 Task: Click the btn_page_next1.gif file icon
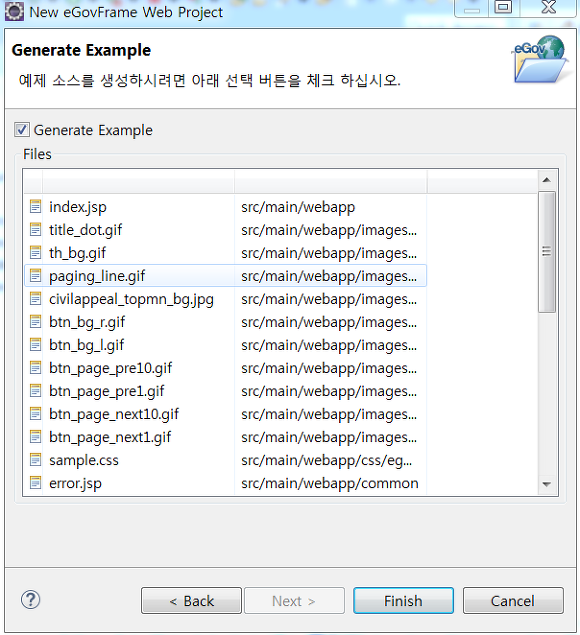coord(36,437)
